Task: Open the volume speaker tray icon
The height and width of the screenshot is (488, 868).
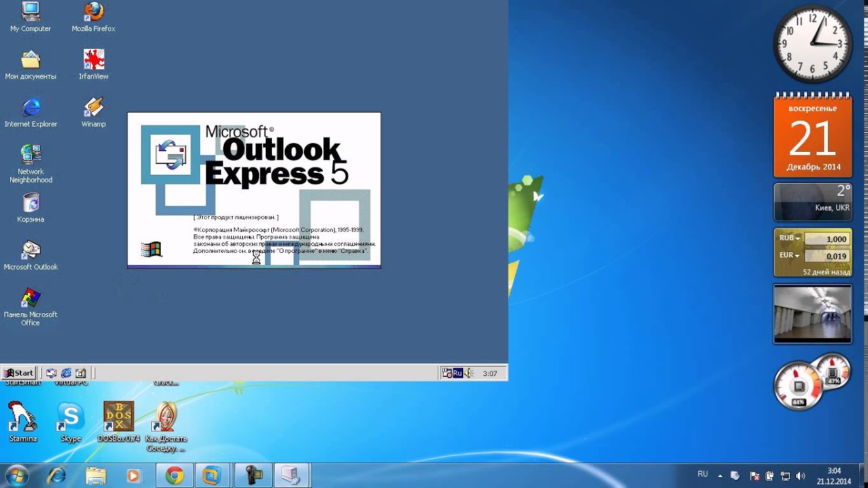Action: [x=801, y=476]
